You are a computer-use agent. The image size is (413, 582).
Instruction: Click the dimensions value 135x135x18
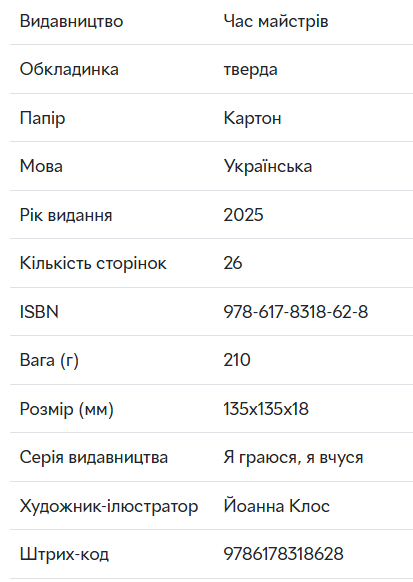266,409
